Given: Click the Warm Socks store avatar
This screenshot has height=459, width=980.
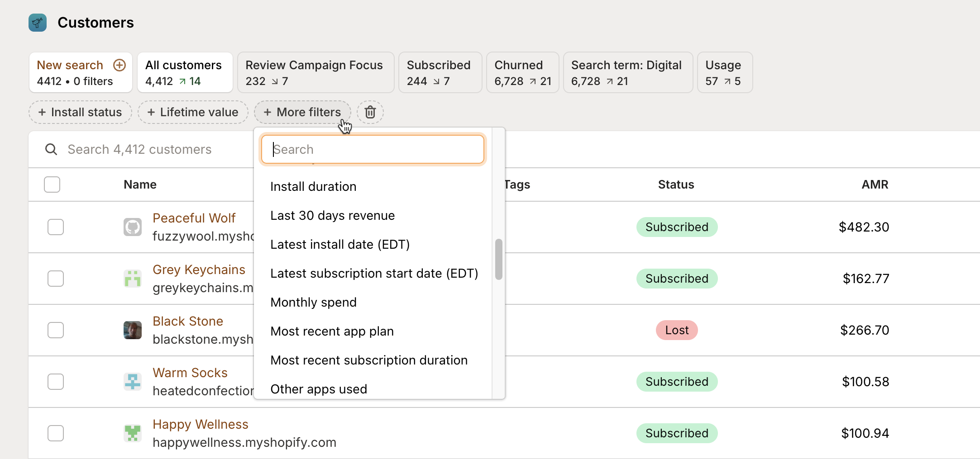Looking at the screenshot, I should (132, 381).
